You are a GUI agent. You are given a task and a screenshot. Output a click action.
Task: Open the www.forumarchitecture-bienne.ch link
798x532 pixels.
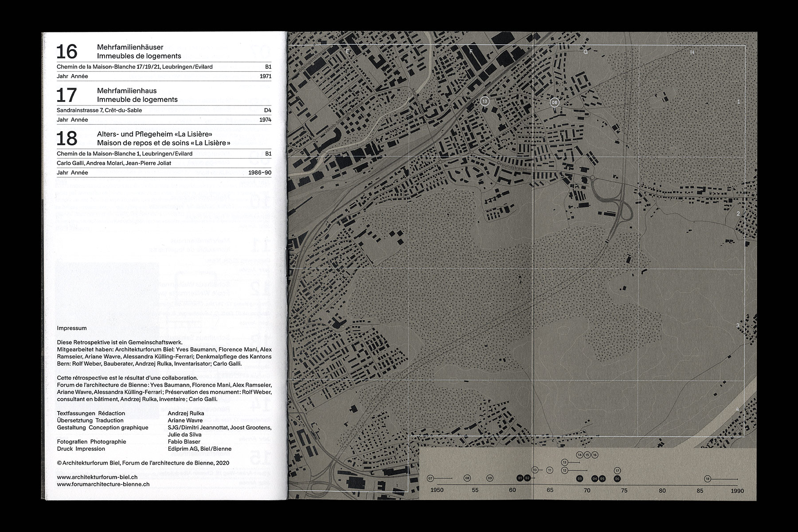[103, 484]
